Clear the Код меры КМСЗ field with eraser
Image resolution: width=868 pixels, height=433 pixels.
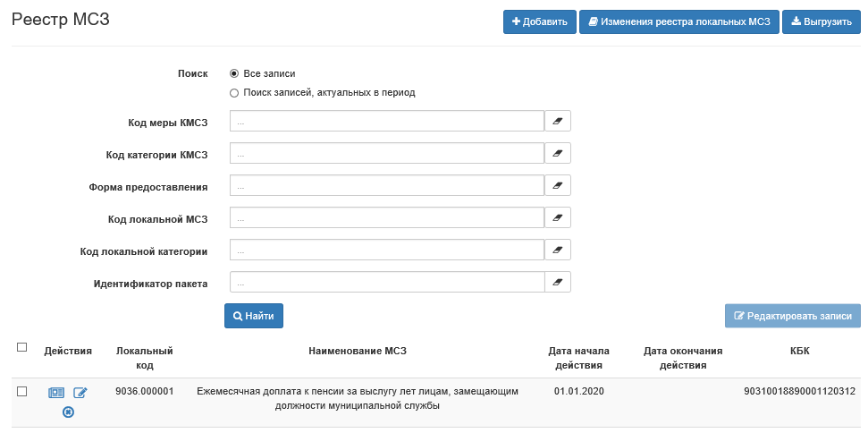pyautogui.click(x=558, y=122)
